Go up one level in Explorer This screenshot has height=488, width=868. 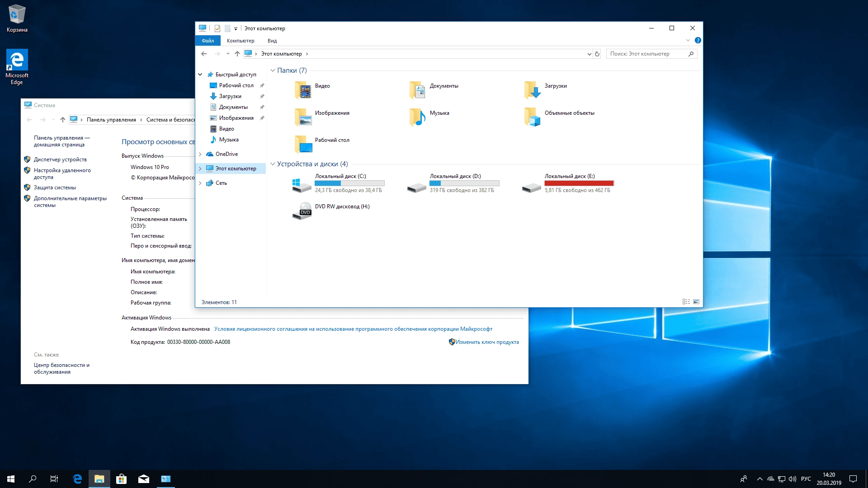(237, 54)
